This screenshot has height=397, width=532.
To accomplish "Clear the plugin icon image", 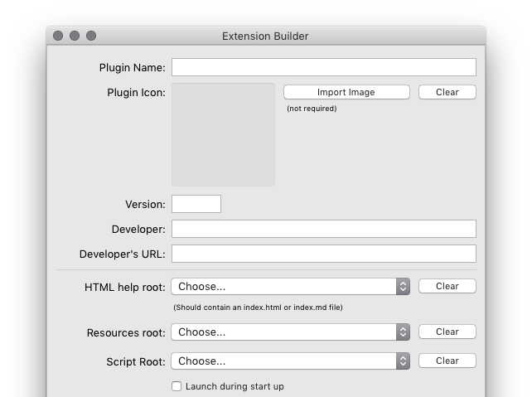I will coord(447,92).
